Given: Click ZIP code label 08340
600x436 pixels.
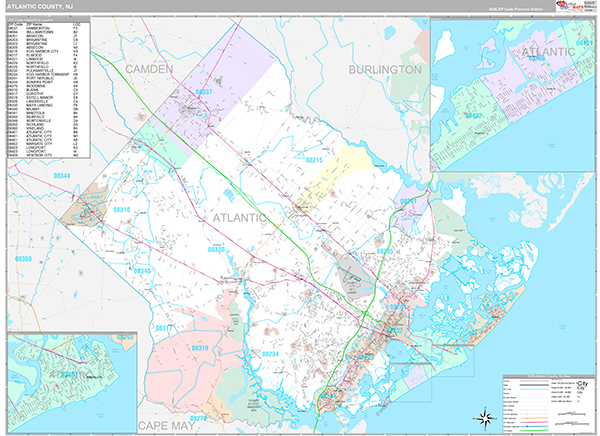Looking at the screenshot, I should click(x=142, y=271).
